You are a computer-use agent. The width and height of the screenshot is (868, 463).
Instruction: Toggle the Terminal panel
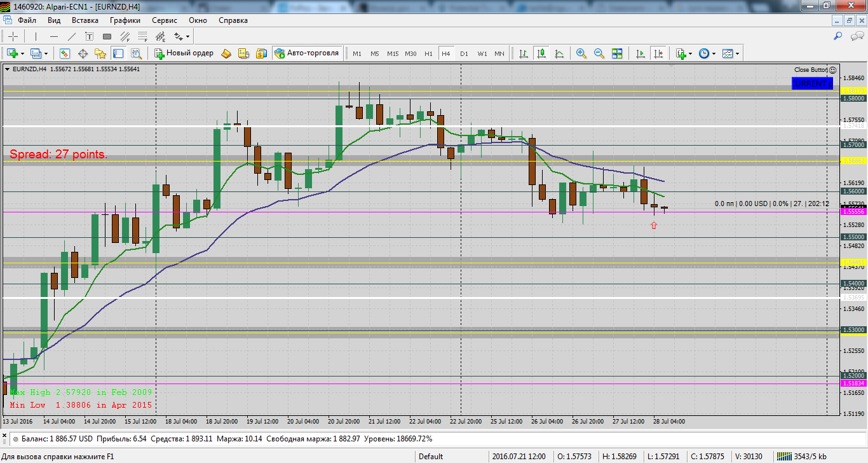(x=118, y=53)
